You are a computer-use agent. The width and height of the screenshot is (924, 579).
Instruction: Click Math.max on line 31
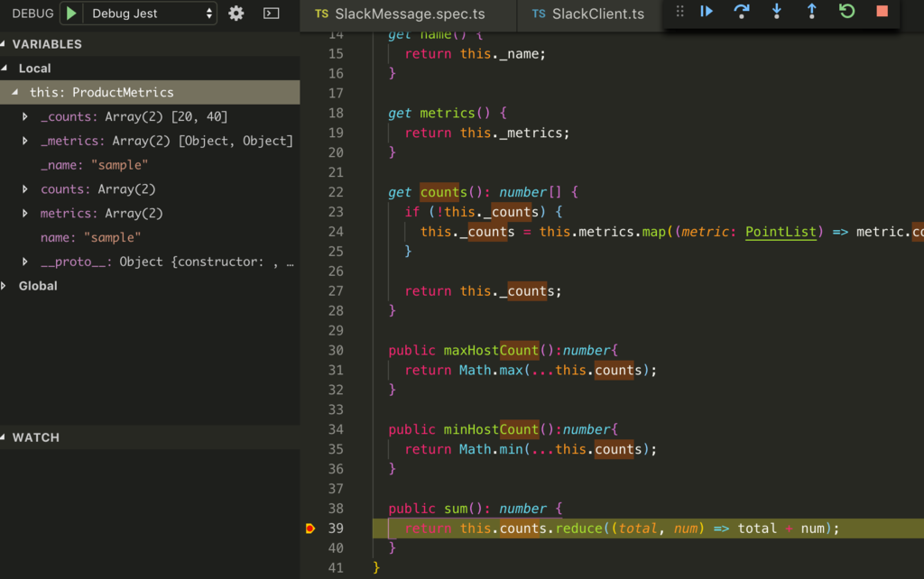pyautogui.click(x=491, y=370)
